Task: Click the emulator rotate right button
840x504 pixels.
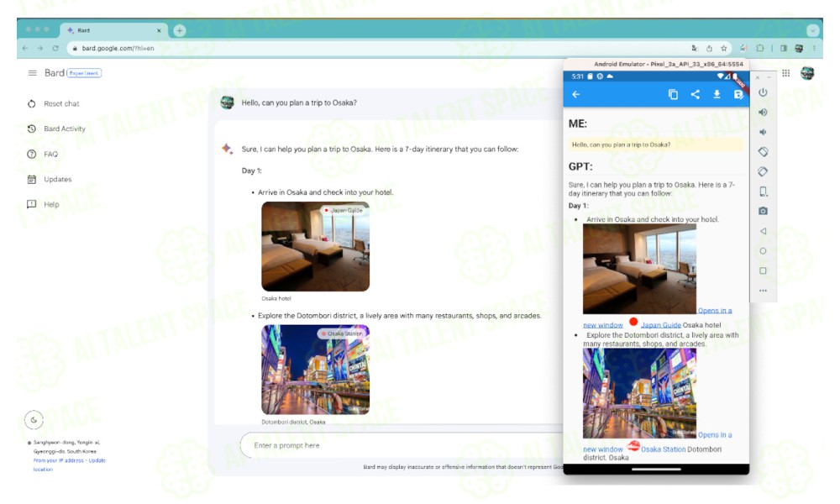Action: [x=763, y=172]
